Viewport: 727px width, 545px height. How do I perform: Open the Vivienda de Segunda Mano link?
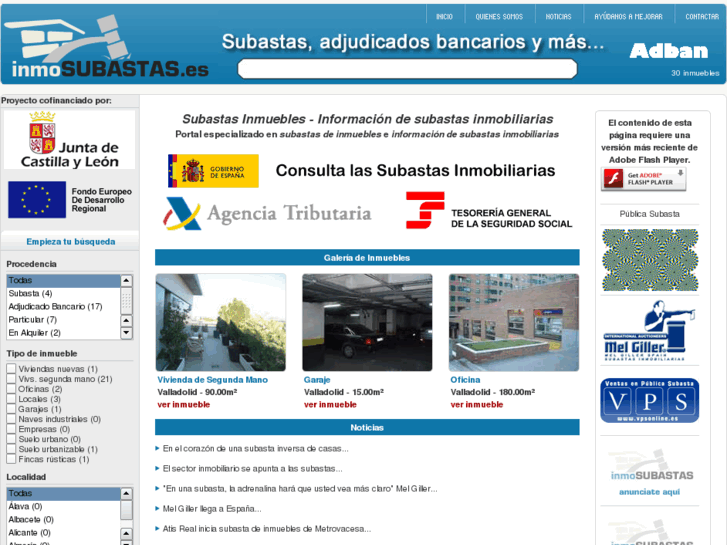(212, 380)
